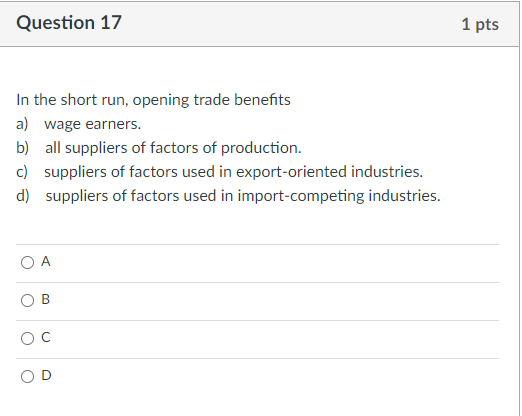Click the question stem about opening trade
Image resolution: width=522 pixels, height=416 pixels.
point(153,100)
